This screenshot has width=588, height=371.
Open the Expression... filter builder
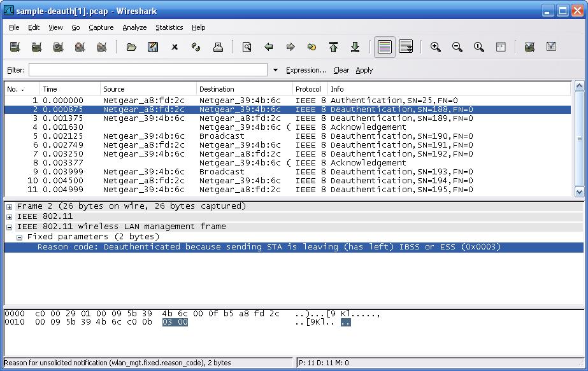[306, 70]
